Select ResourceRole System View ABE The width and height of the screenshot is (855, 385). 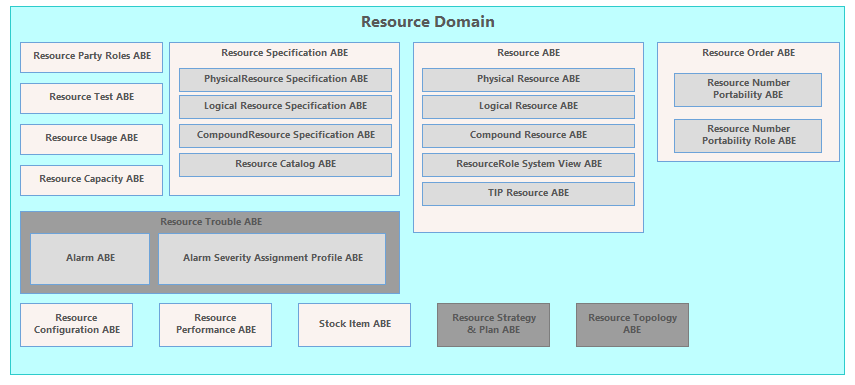tap(528, 165)
